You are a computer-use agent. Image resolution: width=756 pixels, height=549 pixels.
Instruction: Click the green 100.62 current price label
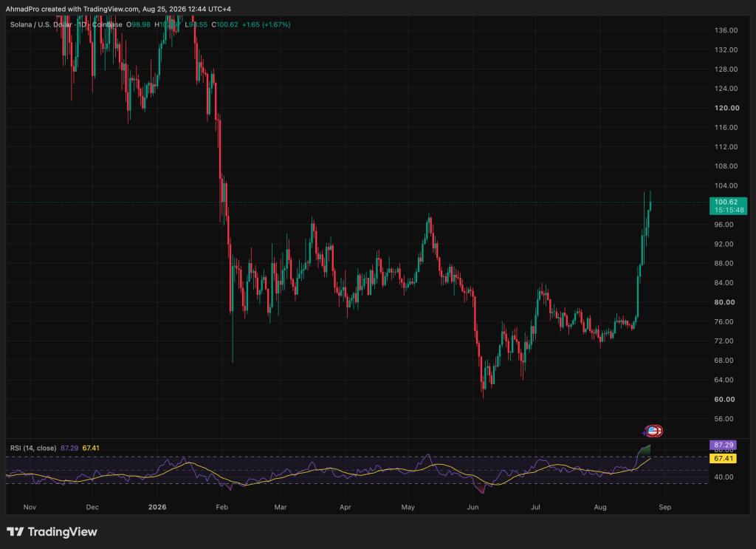tap(728, 206)
